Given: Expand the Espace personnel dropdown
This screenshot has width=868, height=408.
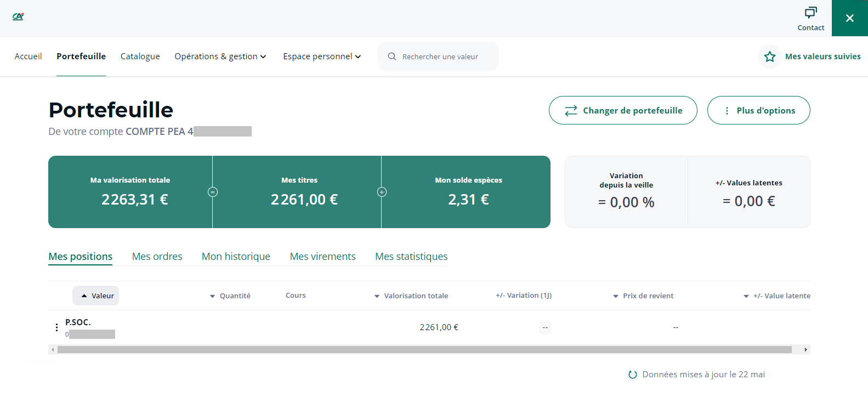Looking at the screenshot, I should click(322, 56).
